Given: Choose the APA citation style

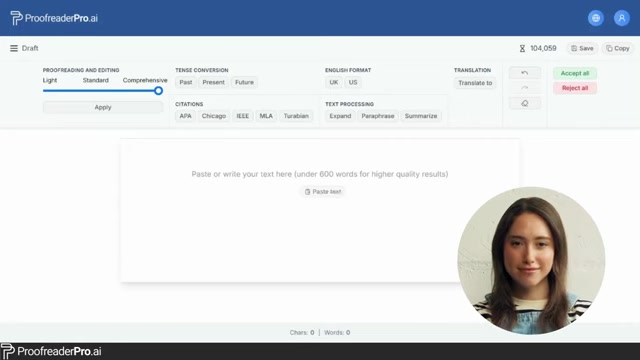Looking at the screenshot, I should click(185, 116).
